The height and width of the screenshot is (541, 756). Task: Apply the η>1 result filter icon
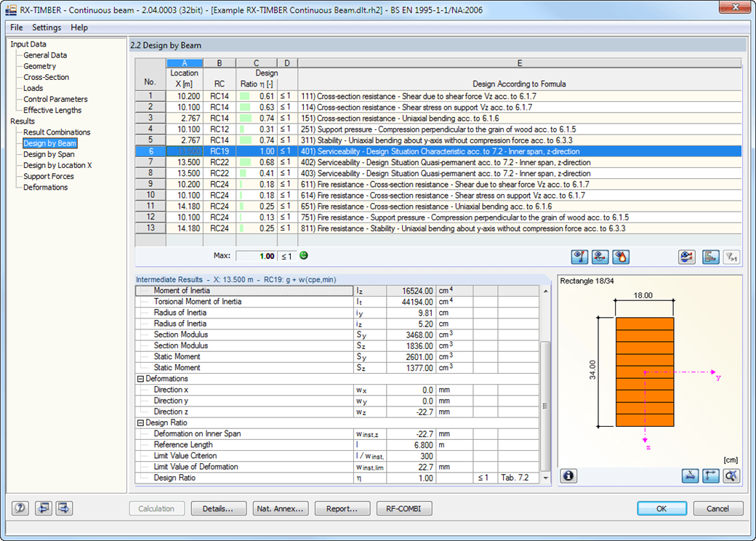(x=731, y=255)
